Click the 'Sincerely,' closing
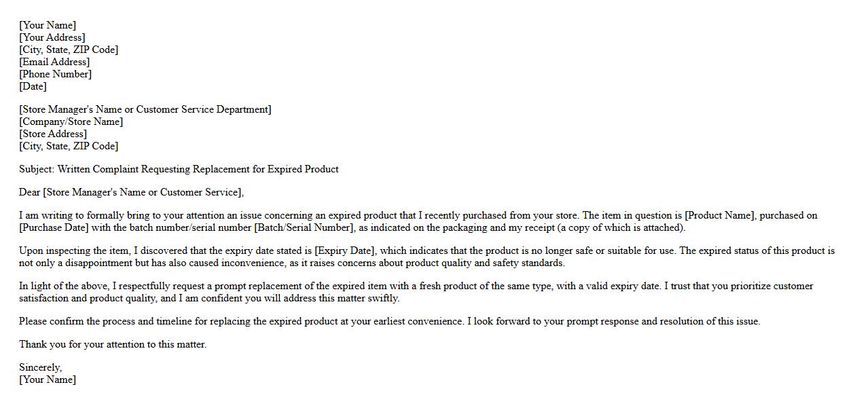 point(40,367)
